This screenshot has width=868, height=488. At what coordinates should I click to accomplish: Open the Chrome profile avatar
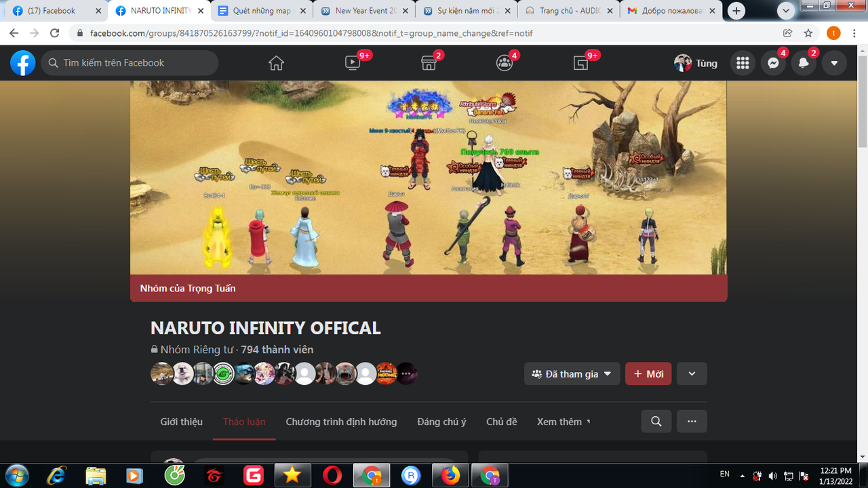coord(833,33)
